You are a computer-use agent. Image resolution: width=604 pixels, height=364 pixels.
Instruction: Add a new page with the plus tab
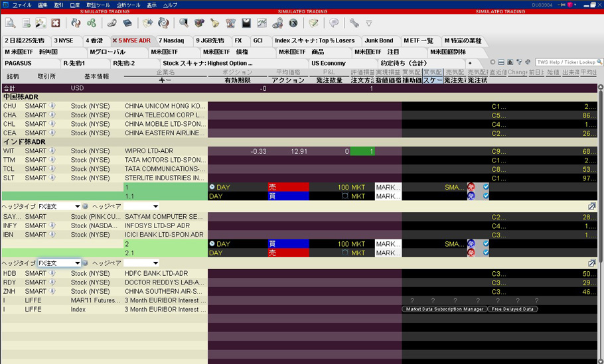tap(469, 63)
